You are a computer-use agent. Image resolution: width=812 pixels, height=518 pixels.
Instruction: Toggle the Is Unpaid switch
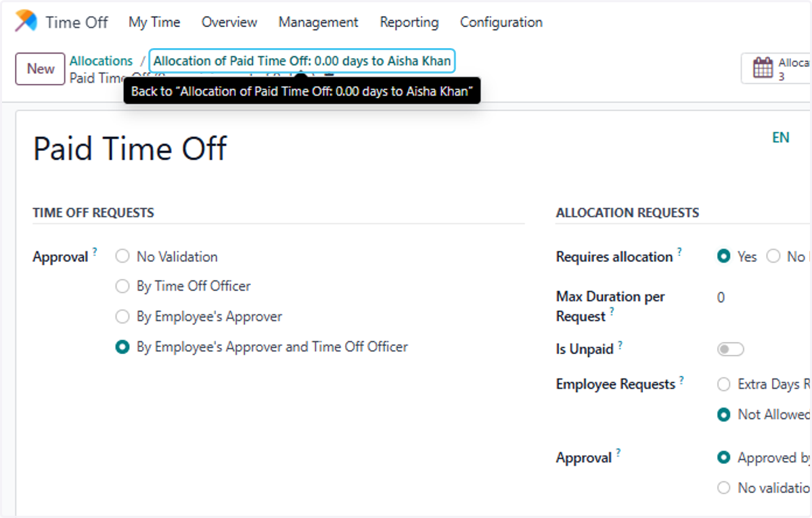point(731,349)
